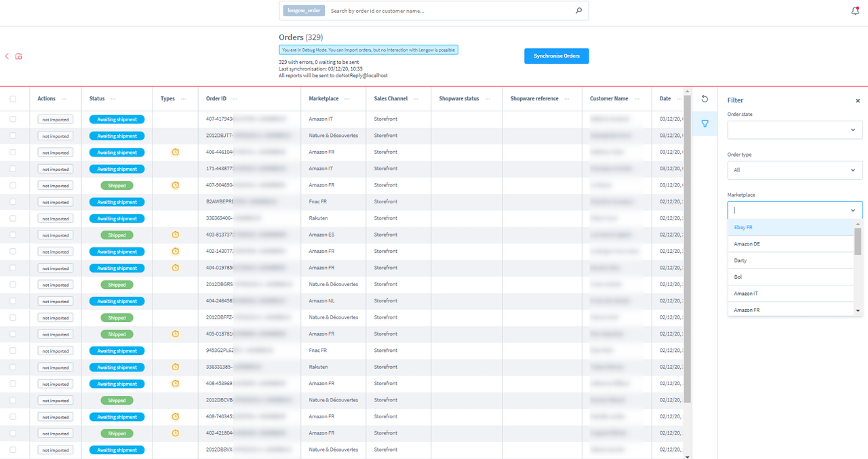The height and width of the screenshot is (459, 868).
Task: Expand the Order state dropdown
Action: [x=794, y=129]
